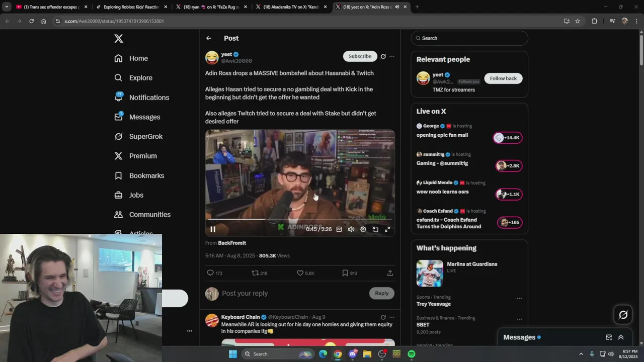Click the Grok icon next to Subscribe

point(383,56)
